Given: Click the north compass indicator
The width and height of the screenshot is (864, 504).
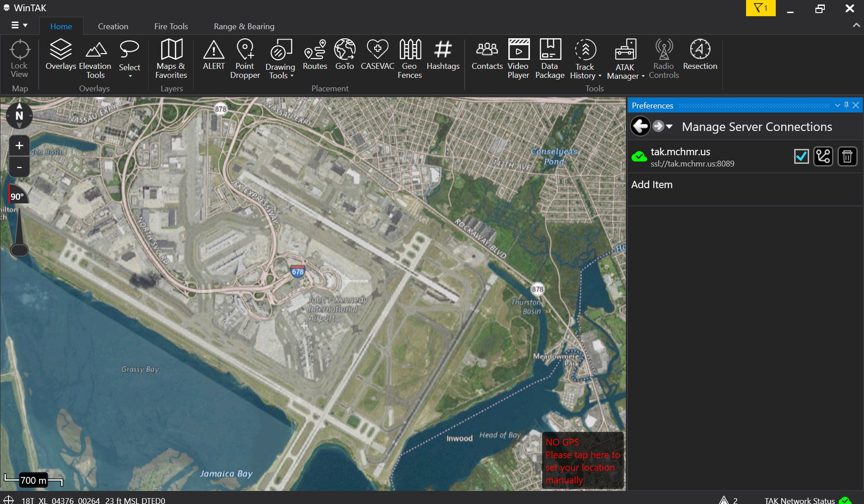Looking at the screenshot, I should click(19, 115).
